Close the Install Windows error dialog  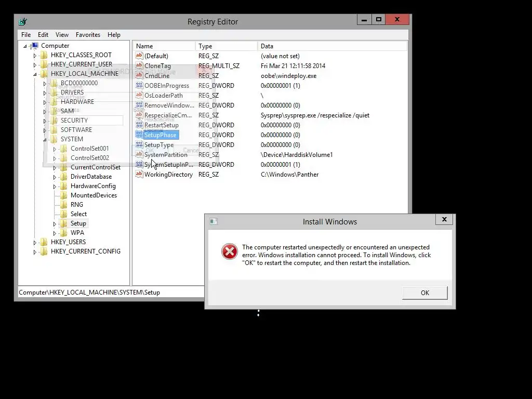[444, 220]
